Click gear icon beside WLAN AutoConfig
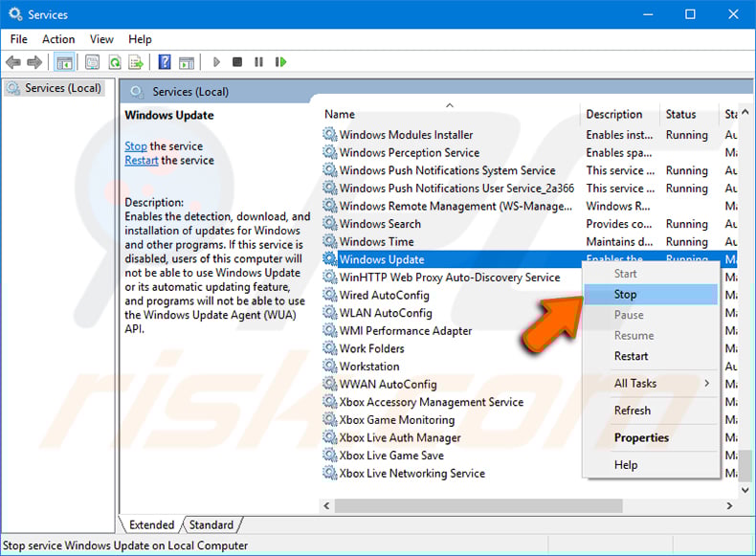The height and width of the screenshot is (556, 756). [330, 313]
